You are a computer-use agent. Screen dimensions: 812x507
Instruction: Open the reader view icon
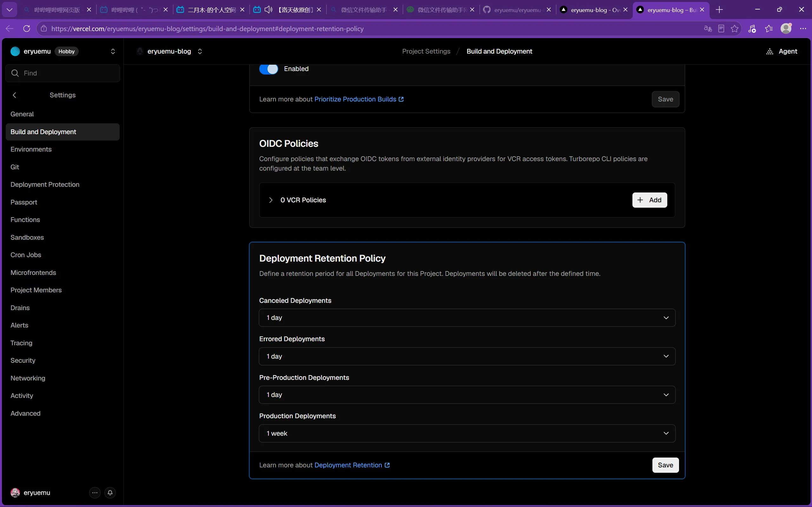click(721, 29)
